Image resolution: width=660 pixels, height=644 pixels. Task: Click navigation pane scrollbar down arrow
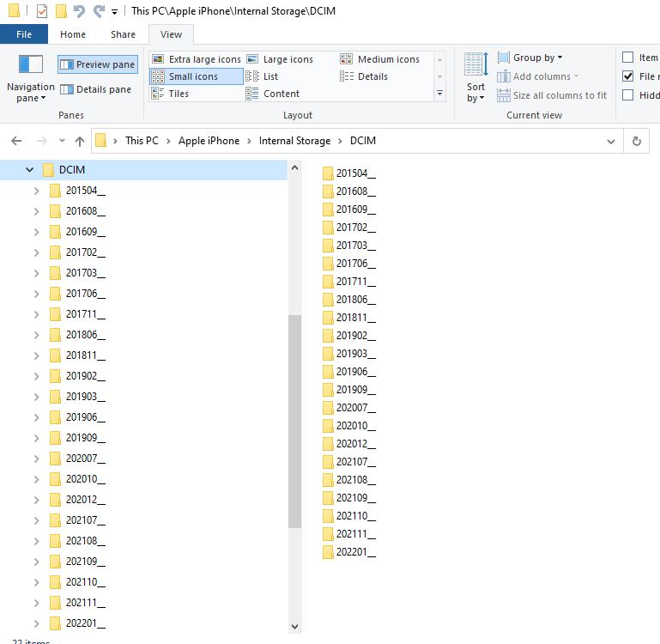[x=294, y=626]
